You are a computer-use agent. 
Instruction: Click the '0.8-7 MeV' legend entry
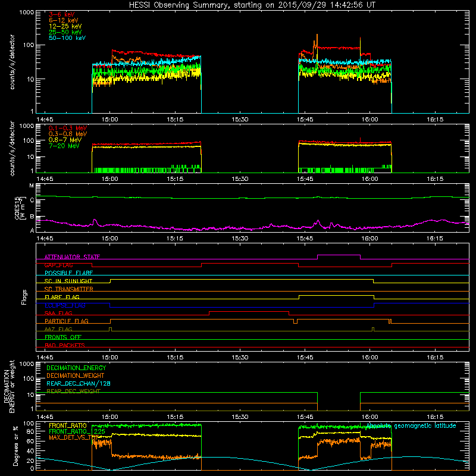[x=65, y=140]
